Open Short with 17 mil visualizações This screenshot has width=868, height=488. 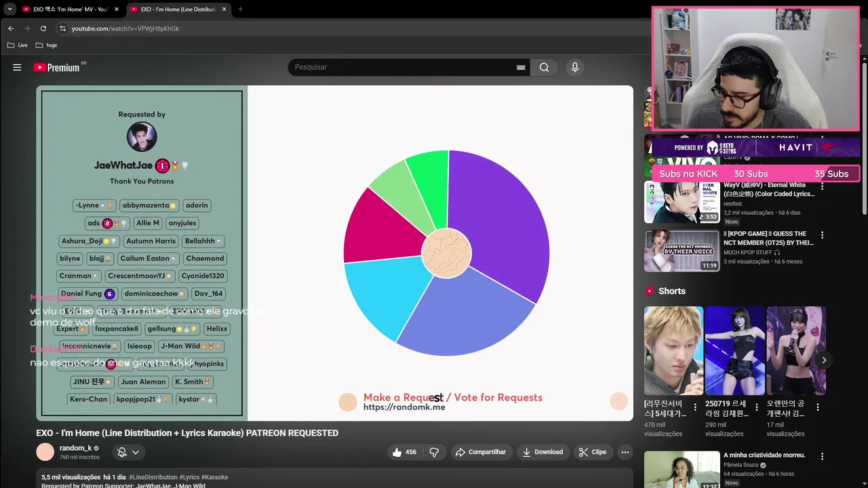click(x=796, y=350)
